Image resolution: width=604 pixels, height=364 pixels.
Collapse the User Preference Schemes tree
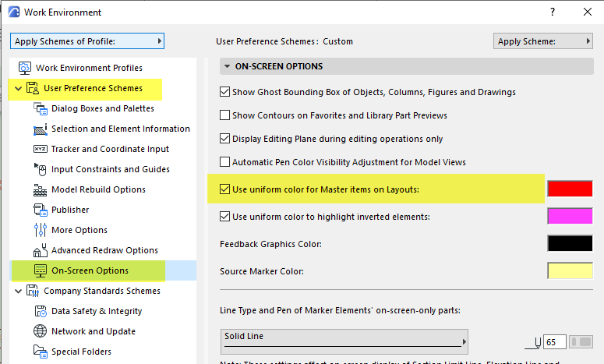point(18,88)
